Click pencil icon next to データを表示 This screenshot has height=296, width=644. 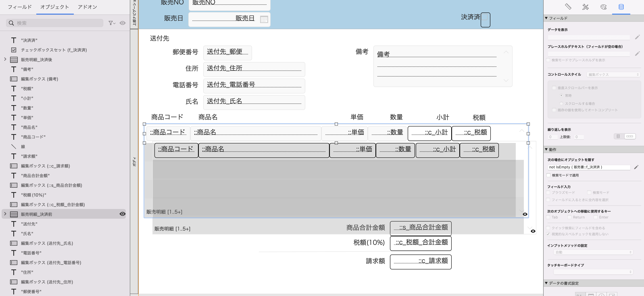click(x=637, y=37)
